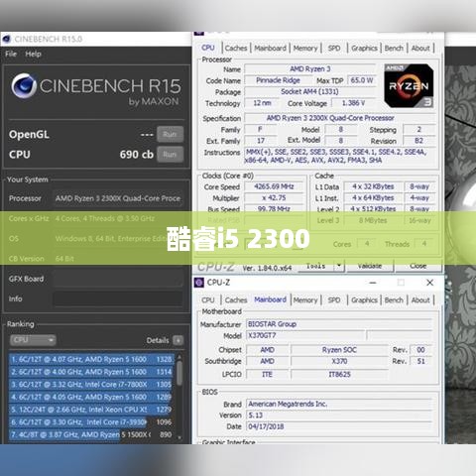Image resolution: width=476 pixels, height=476 pixels.
Task: Select ranking entry 5 Intel Xeon CPU
Action: tap(91, 410)
